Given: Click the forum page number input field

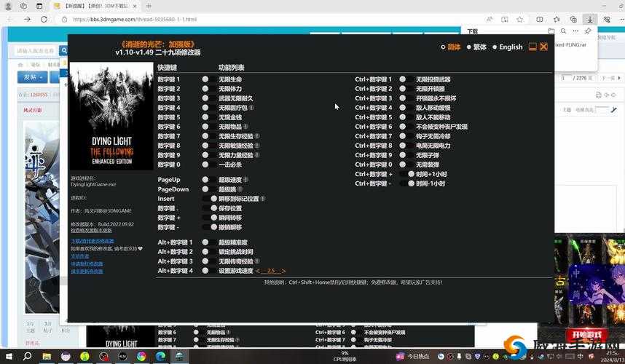Looking at the screenshot, I should [567, 78].
